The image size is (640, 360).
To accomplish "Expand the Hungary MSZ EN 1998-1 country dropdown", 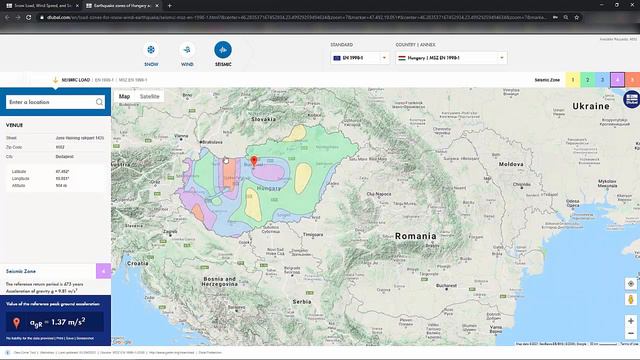I will (451, 58).
